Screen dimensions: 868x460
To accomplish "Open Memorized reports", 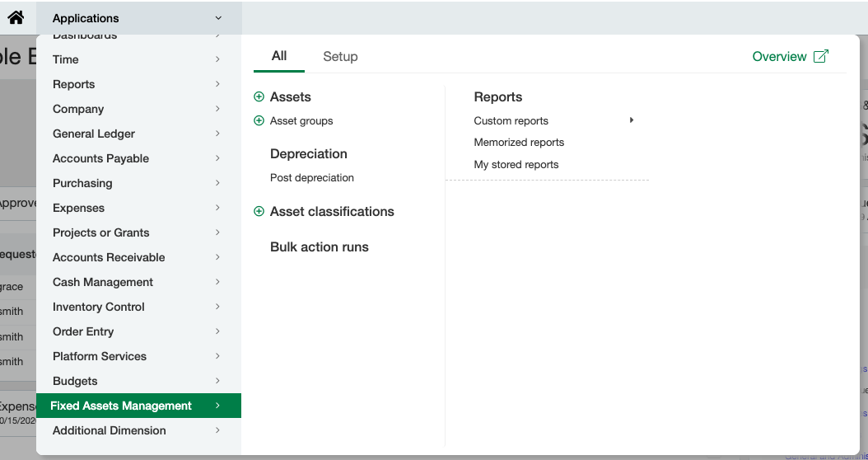I will (x=519, y=143).
